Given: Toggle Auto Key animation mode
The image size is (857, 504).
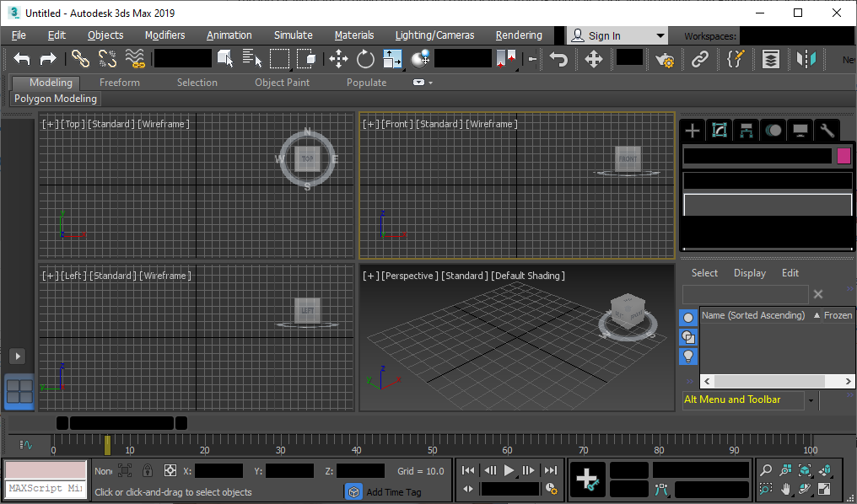Looking at the screenshot, I should (x=628, y=470).
